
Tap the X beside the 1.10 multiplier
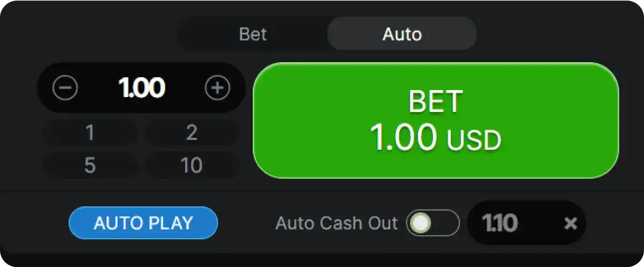(570, 223)
